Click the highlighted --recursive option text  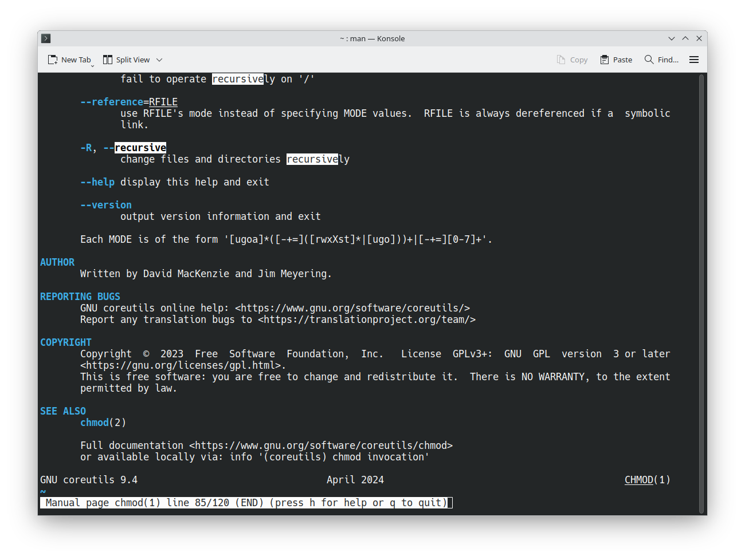pos(140,148)
